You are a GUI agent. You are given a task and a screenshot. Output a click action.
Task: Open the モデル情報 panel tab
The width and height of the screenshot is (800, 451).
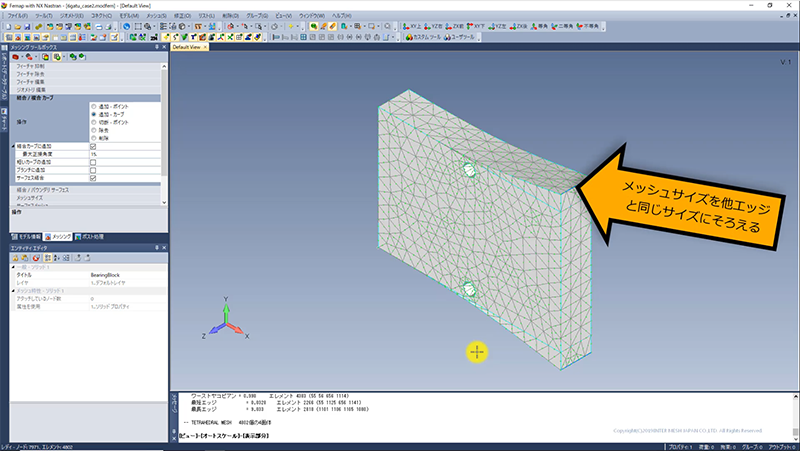[x=29, y=236]
